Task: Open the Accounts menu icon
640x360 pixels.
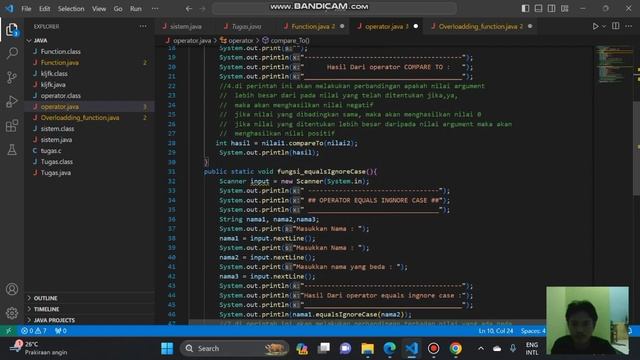Action: (12, 289)
